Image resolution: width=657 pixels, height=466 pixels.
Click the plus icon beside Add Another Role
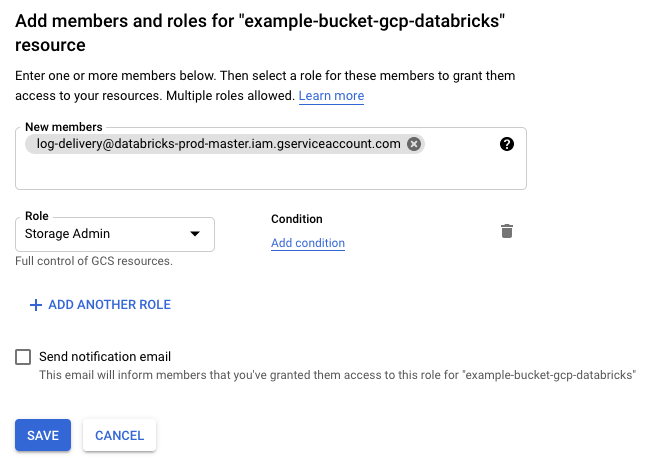coord(36,305)
